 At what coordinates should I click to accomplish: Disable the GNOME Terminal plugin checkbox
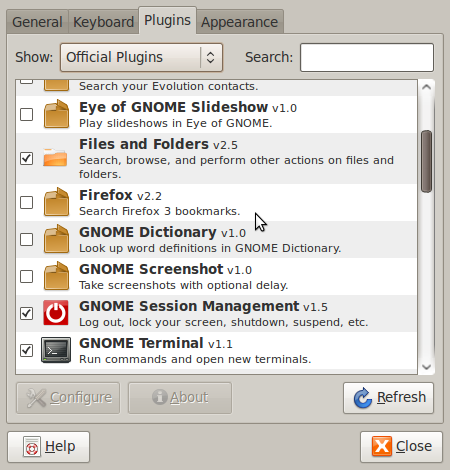pos(27,350)
